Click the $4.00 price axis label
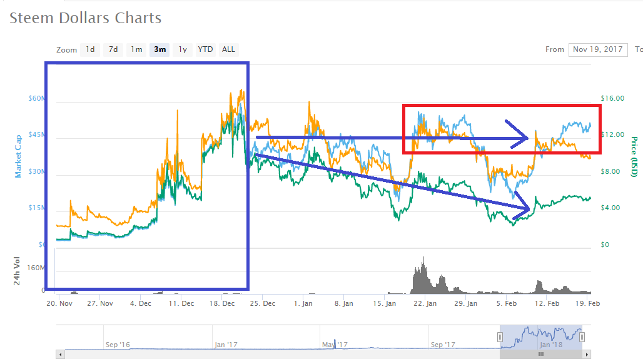 click(610, 208)
